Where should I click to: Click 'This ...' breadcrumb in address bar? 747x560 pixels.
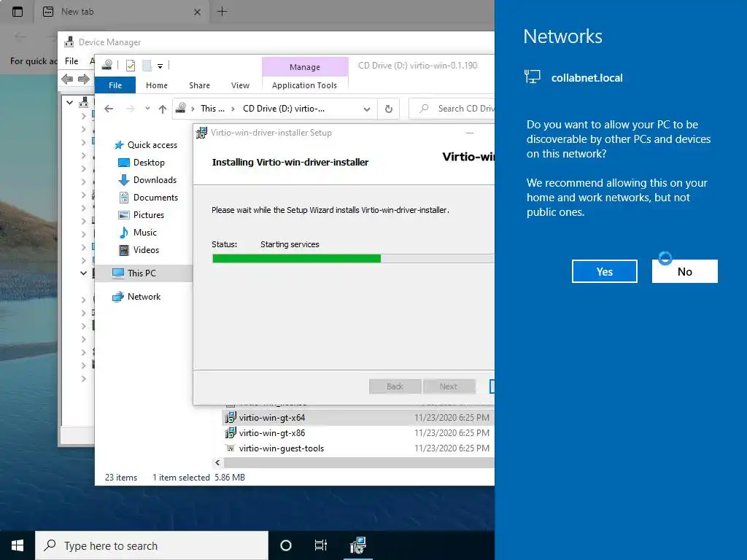point(212,109)
